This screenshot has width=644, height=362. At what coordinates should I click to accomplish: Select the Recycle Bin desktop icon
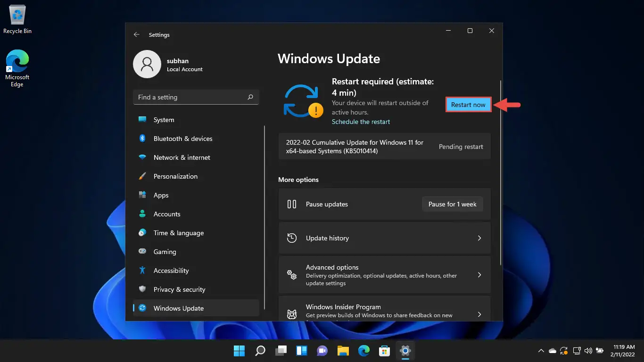pos(17,19)
